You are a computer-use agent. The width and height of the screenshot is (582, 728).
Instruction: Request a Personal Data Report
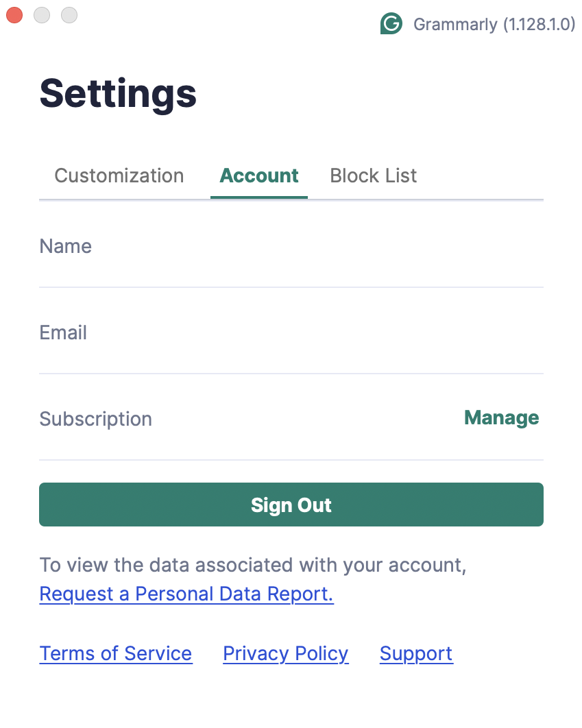click(186, 594)
